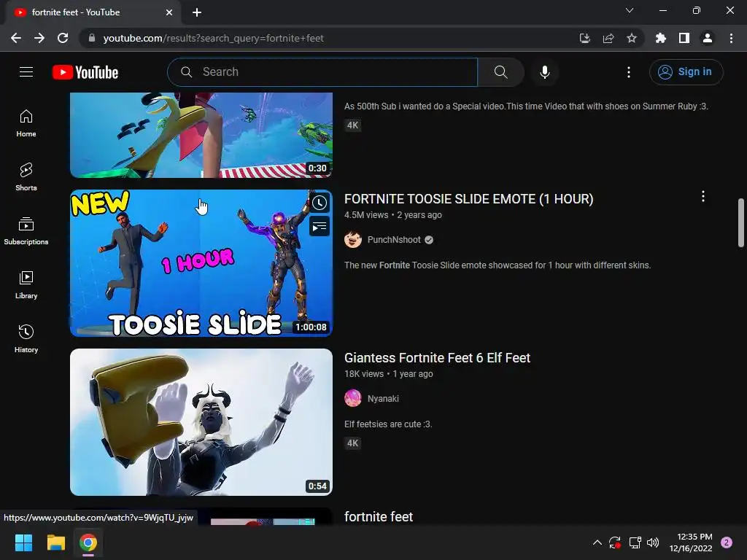Open Nyanaki channel name link
This screenshot has width=747, height=560.
[x=383, y=399]
